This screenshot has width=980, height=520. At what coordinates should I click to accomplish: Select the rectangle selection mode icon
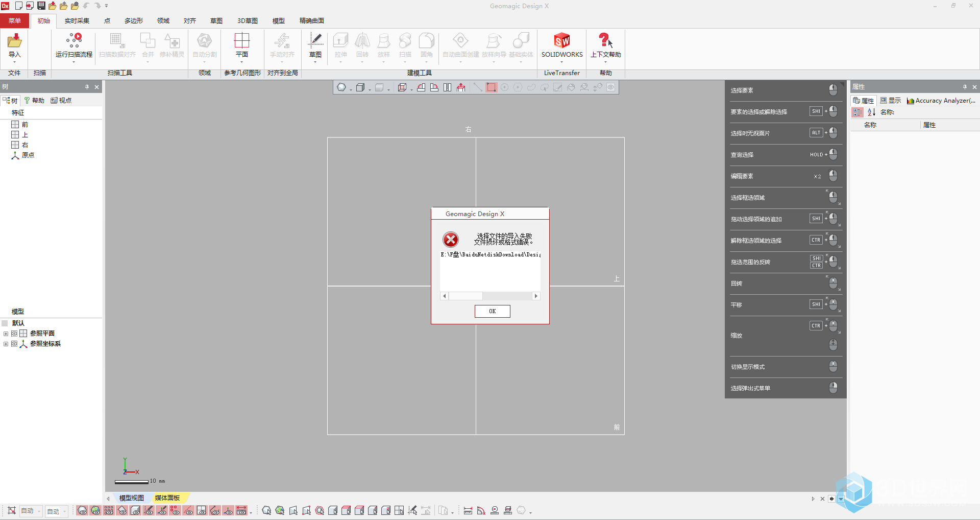click(491, 87)
